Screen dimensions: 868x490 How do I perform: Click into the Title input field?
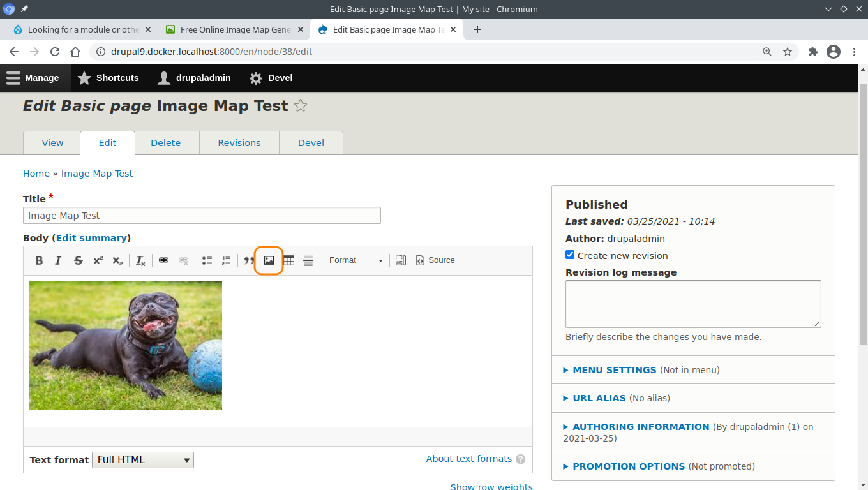(x=202, y=216)
